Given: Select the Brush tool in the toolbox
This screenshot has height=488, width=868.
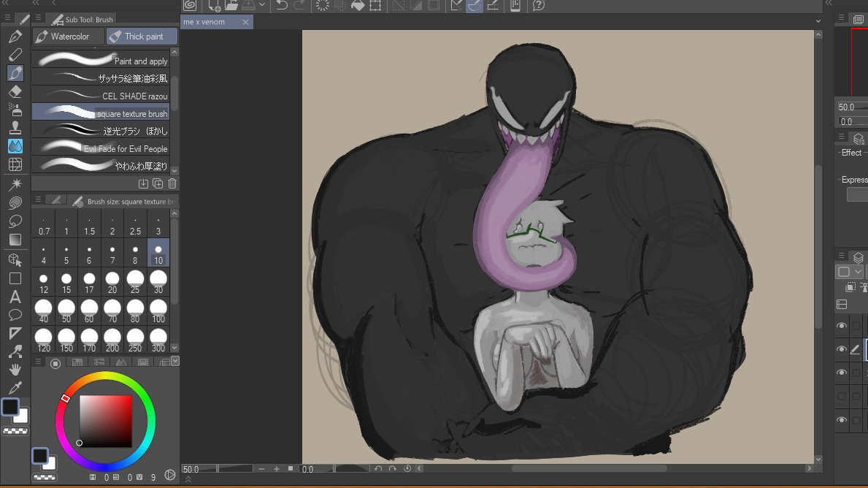Looking at the screenshot, I should 15,73.
